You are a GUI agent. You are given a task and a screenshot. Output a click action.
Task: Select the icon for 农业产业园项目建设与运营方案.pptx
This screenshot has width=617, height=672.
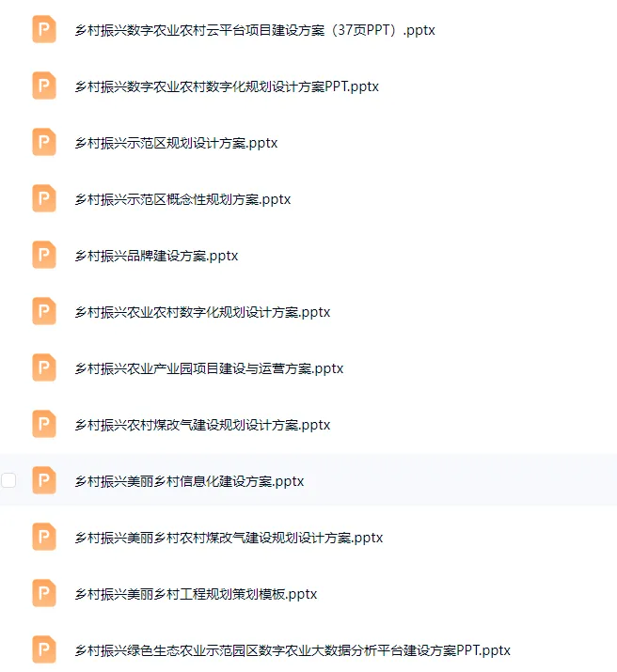tap(44, 367)
